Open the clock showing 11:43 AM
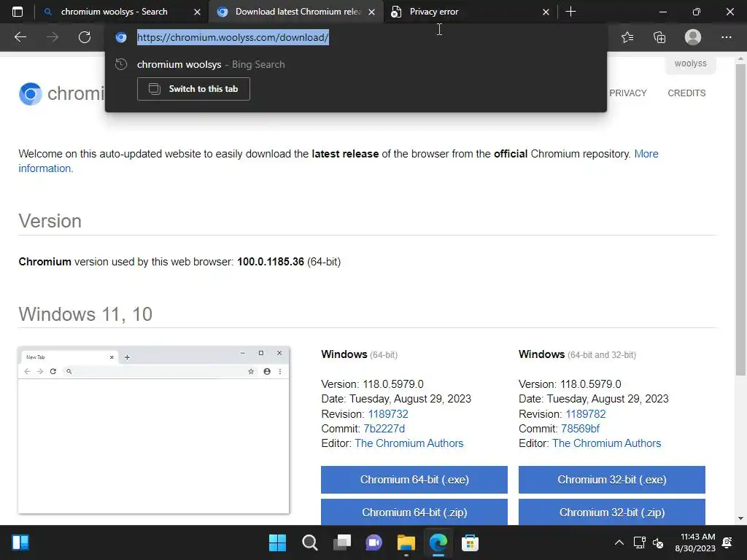 (695, 542)
